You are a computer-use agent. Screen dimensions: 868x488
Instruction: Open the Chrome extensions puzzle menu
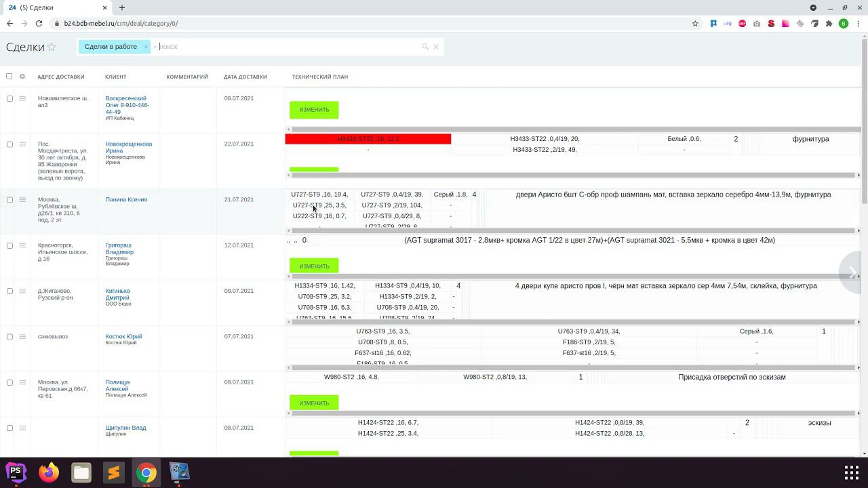pyautogui.click(x=829, y=23)
